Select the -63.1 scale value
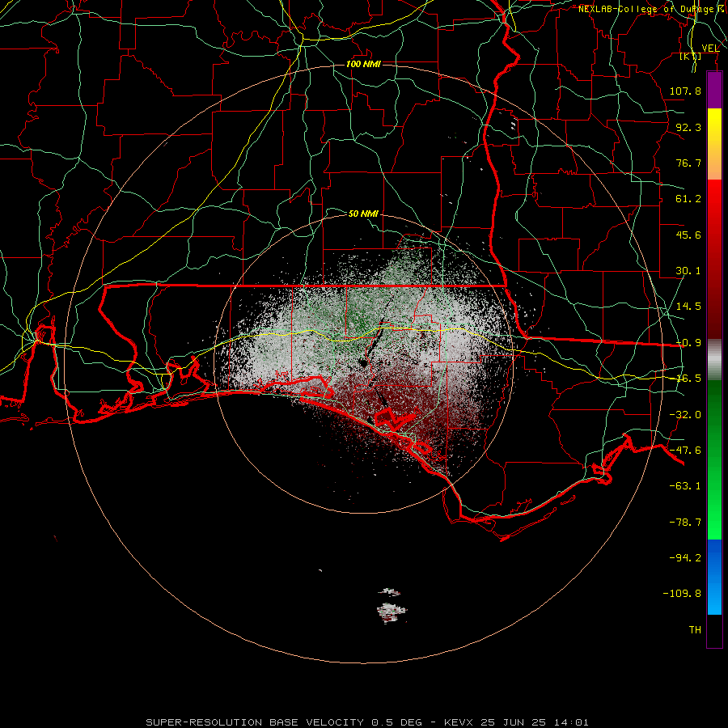Image resolution: width=728 pixels, height=728 pixels. [x=685, y=486]
